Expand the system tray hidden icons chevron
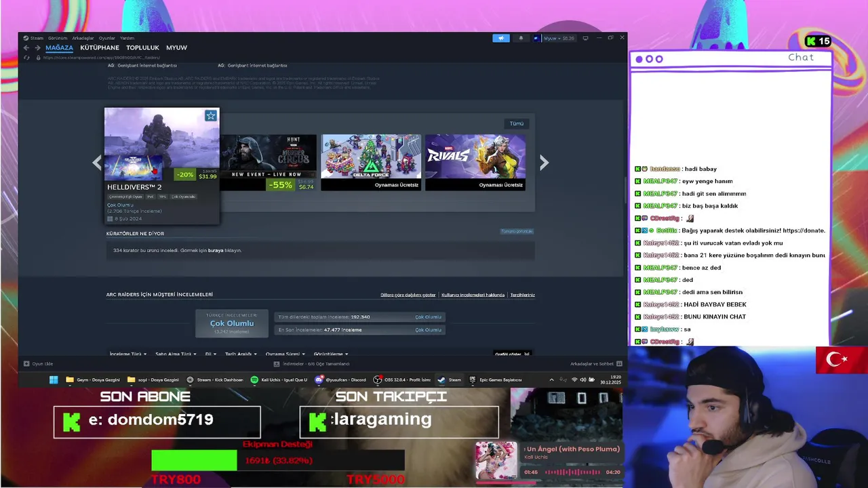 (551, 380)
